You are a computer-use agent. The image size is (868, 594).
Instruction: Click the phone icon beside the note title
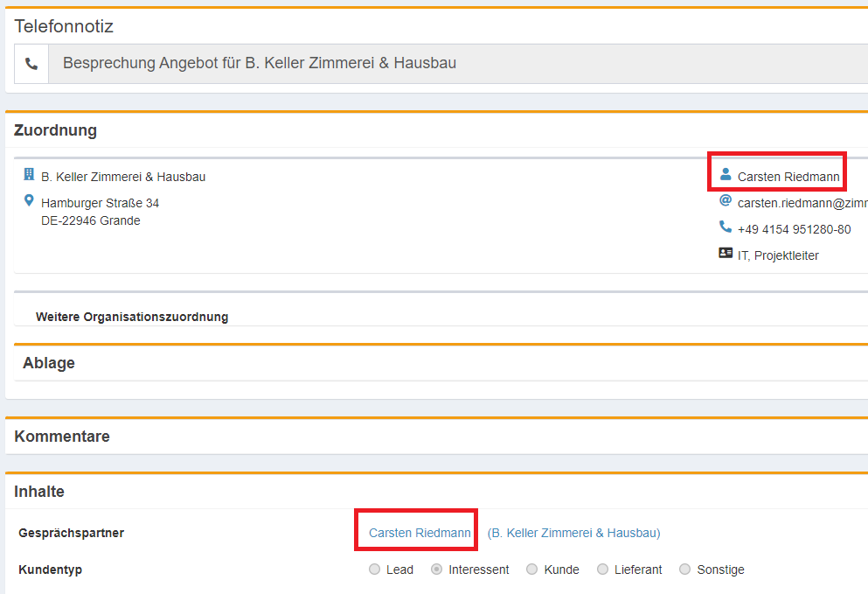click(31, 64)
